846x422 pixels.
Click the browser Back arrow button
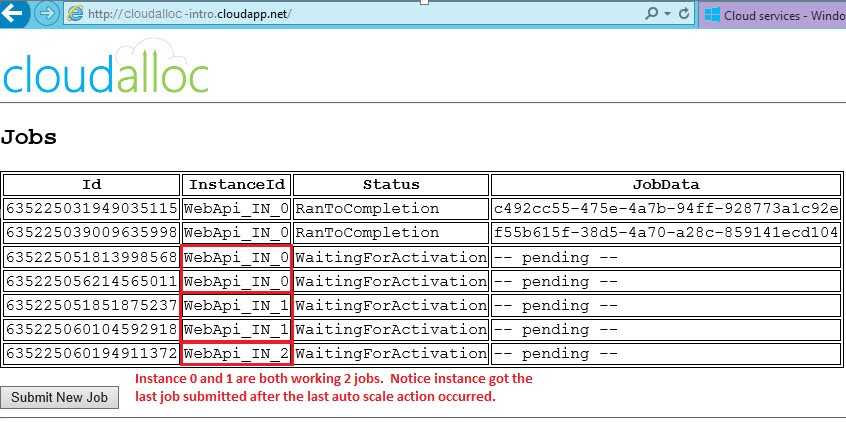(x=15, y=14)
